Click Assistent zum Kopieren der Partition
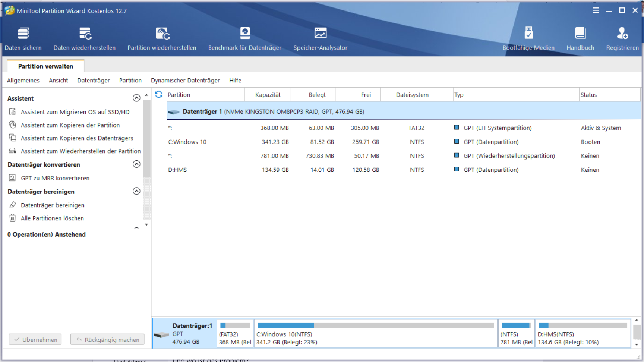Viewport: 644px width, 362px height. pyautogui.click(x=70, y=125)
